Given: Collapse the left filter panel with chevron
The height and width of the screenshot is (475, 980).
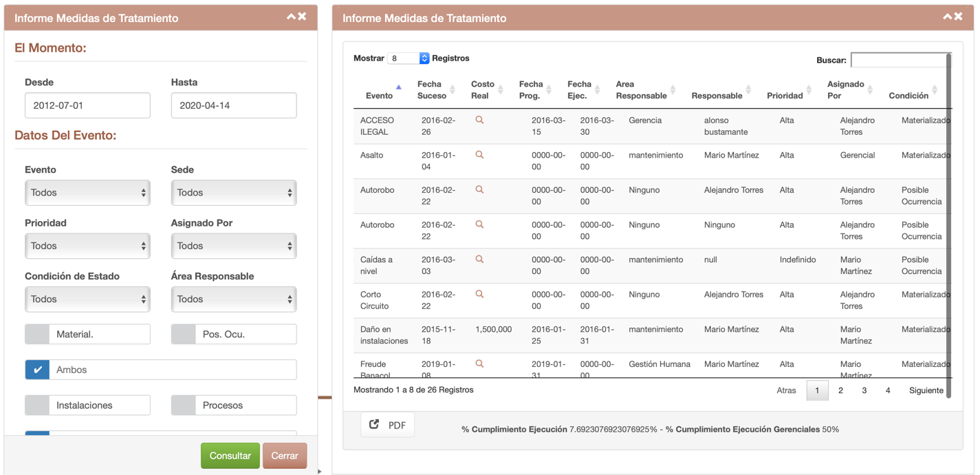Looking at the screenshot, I should pyautogui.click(x=291, y=17).
